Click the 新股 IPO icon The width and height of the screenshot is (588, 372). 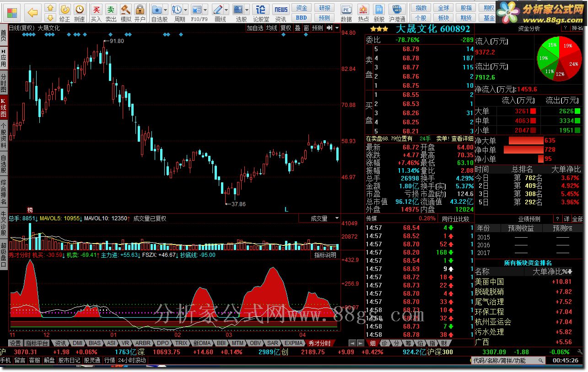(x=379, y=12)
